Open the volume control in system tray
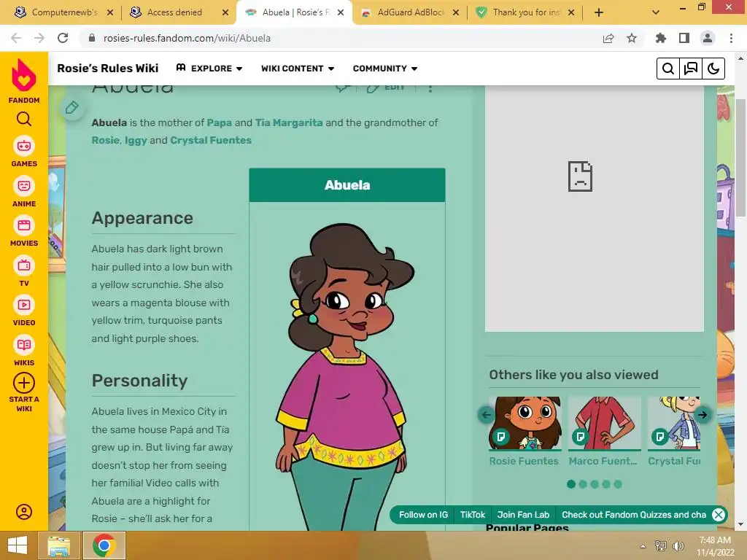Viewport: 747px width, 560px height. [678, 545]
